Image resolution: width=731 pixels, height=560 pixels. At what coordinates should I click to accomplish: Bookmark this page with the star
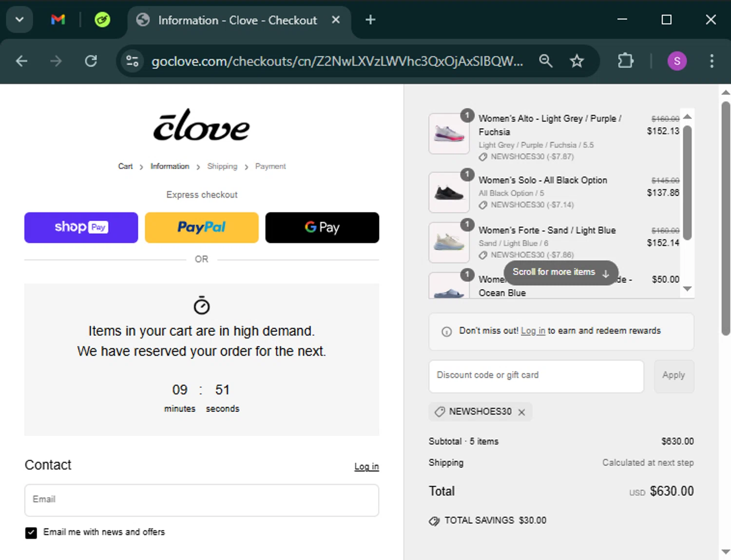click(577, 61)
